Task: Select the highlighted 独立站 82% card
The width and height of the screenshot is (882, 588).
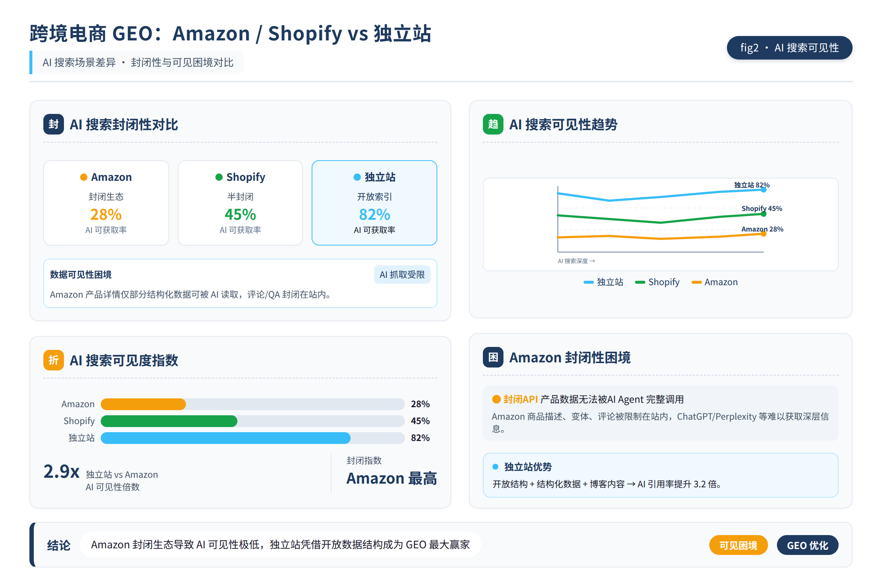Action: tap(374, 203)
